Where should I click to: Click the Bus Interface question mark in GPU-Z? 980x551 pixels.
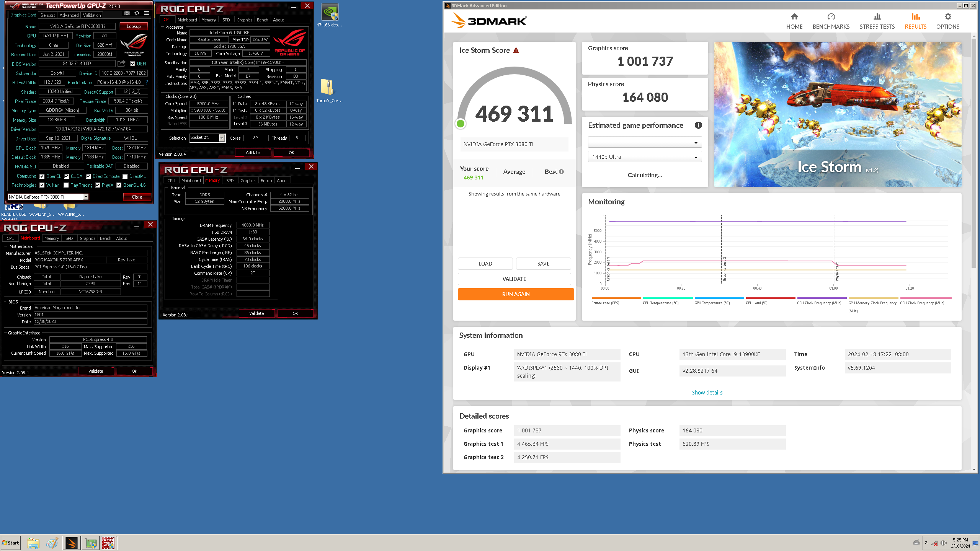(x=147, y=82)
